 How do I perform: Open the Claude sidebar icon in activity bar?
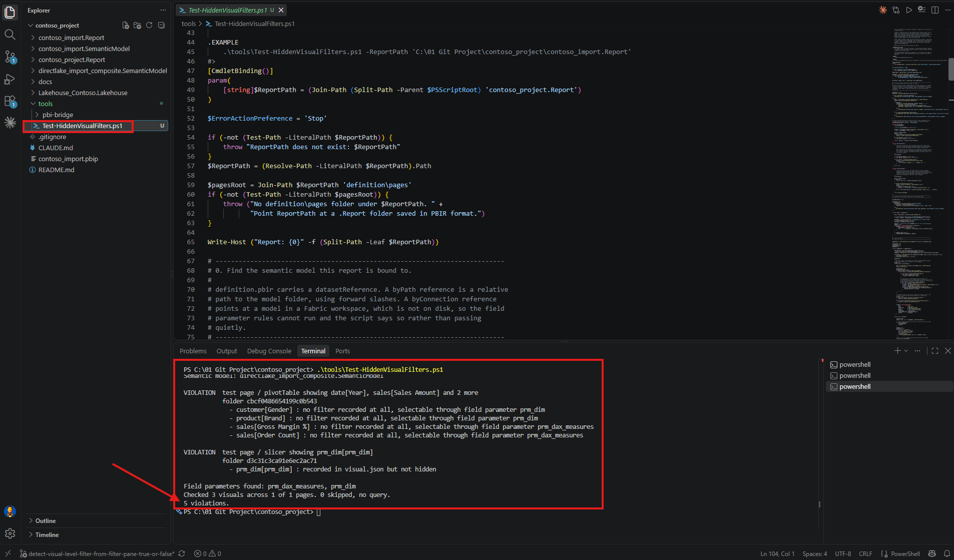[10, 123]
